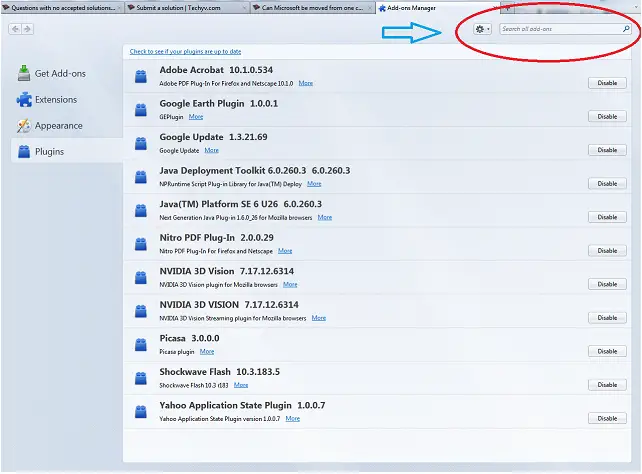Disable the Adobe Acrobat plugin
This screenshot has height=474, width=642.
point(607,83)
